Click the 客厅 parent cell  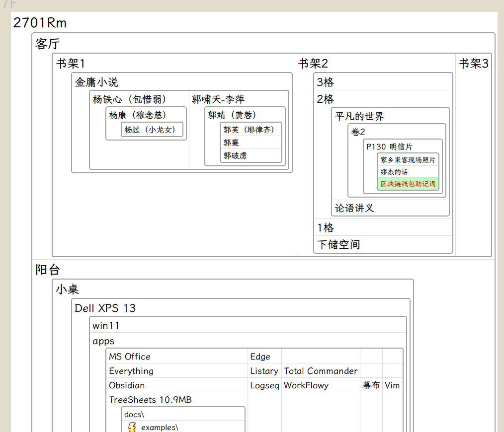48,44
